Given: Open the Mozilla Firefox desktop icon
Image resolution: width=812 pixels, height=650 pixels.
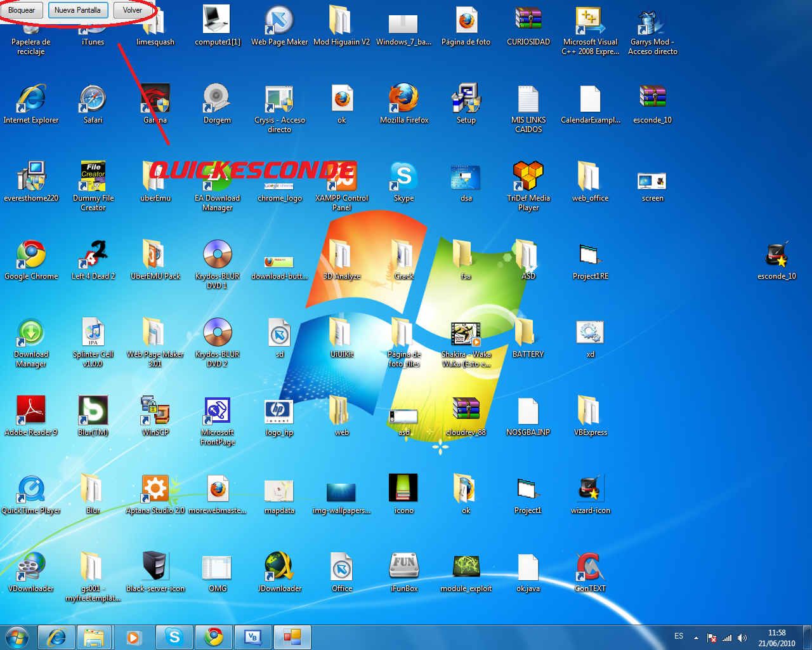Looking at the screenshot, I should click(404, 105).
